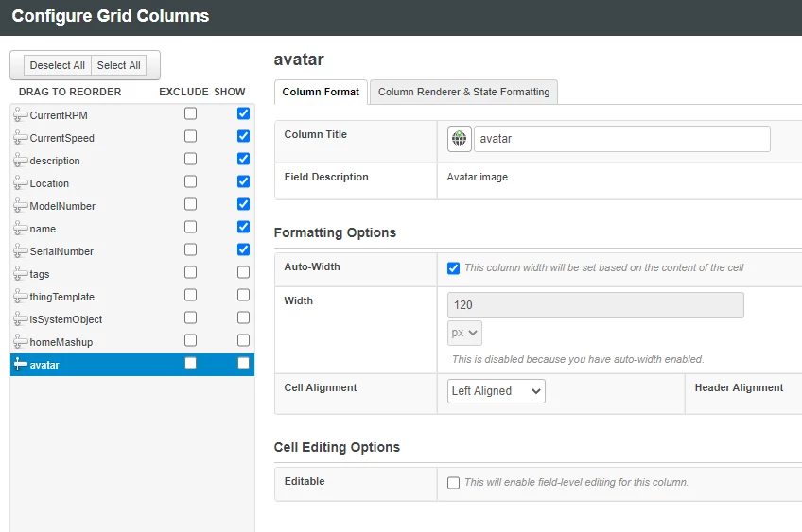Image resolution: width=802 pixels, height=532 pixels.
Task: Click the globe localization icon beside Column Title
Action: tap(459, 139)
